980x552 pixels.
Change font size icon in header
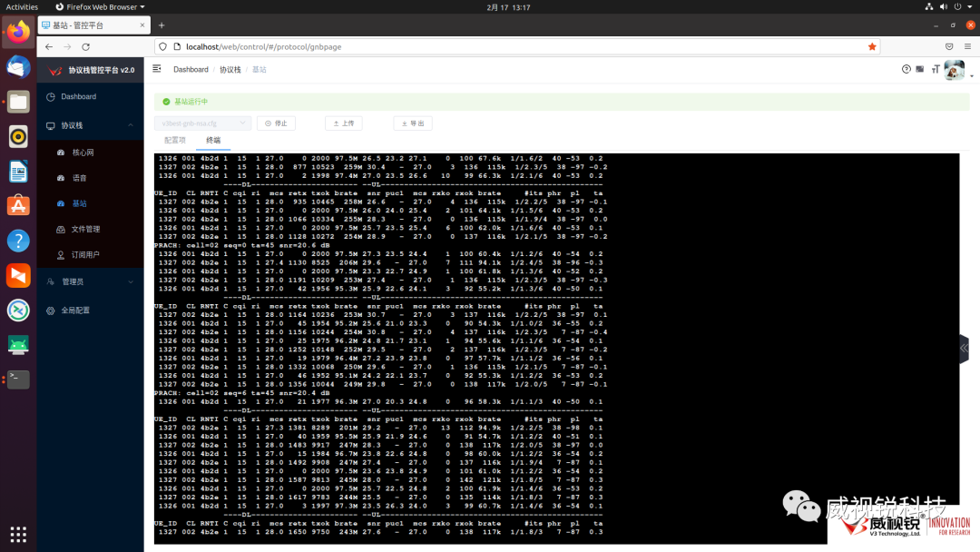click(x=936, y=69)
